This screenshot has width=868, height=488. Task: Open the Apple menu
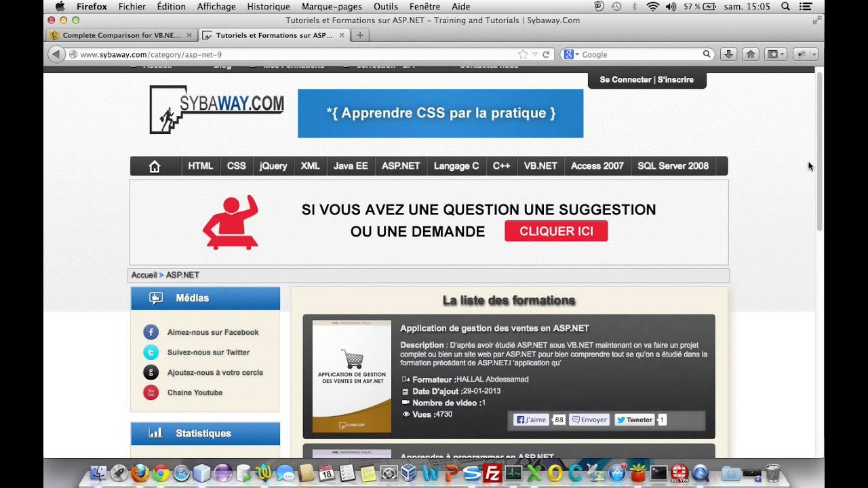pos(60,6)
